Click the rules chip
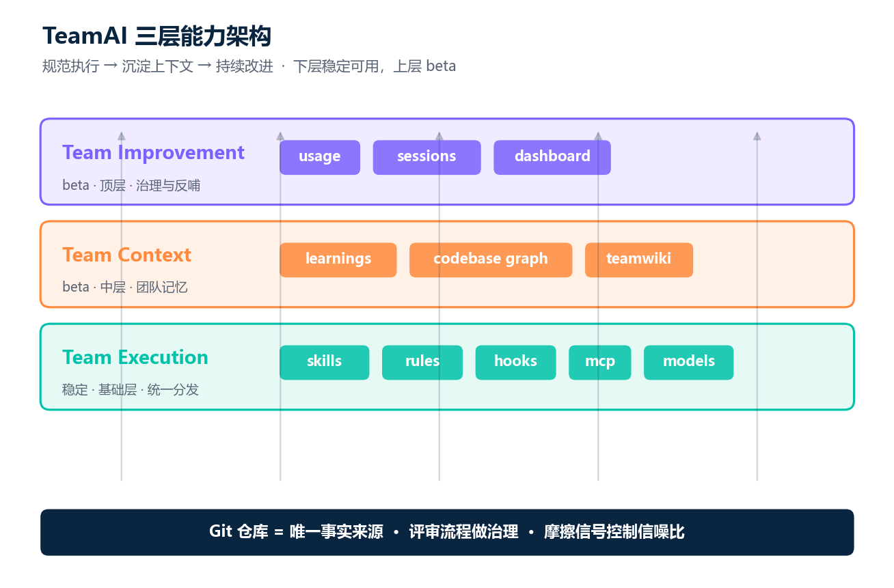The width and height of the screenshot is (894, 588). point(422,362)
